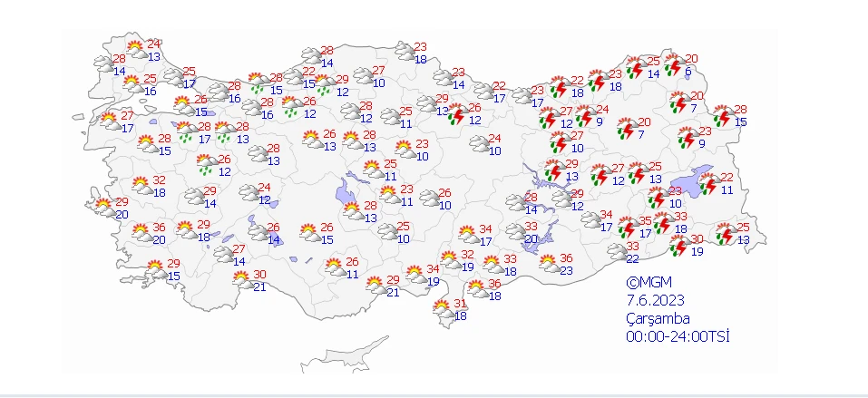Click the day label Çarşamba

click(658, 319)
